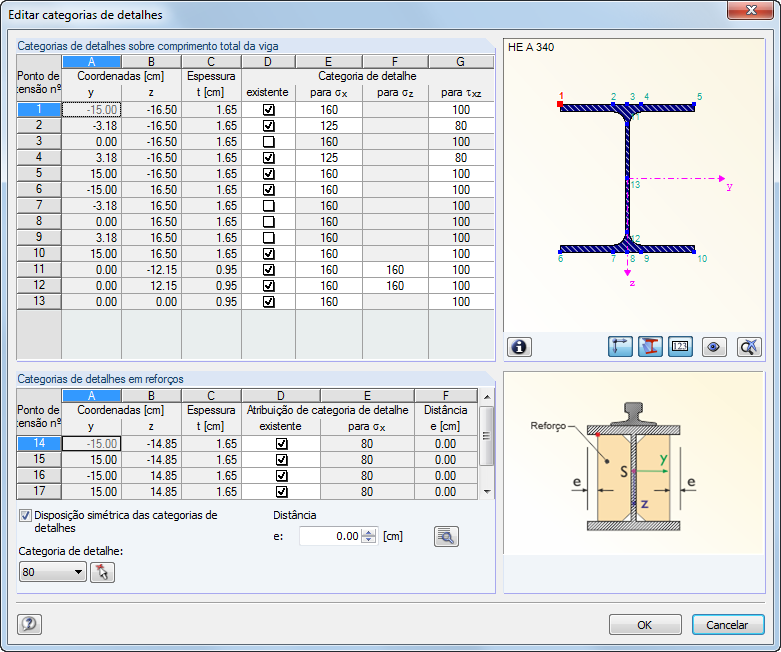Click stress point 1 red marker in section
Viewport: 781px width, 652px height.
(x=560, y=104)
